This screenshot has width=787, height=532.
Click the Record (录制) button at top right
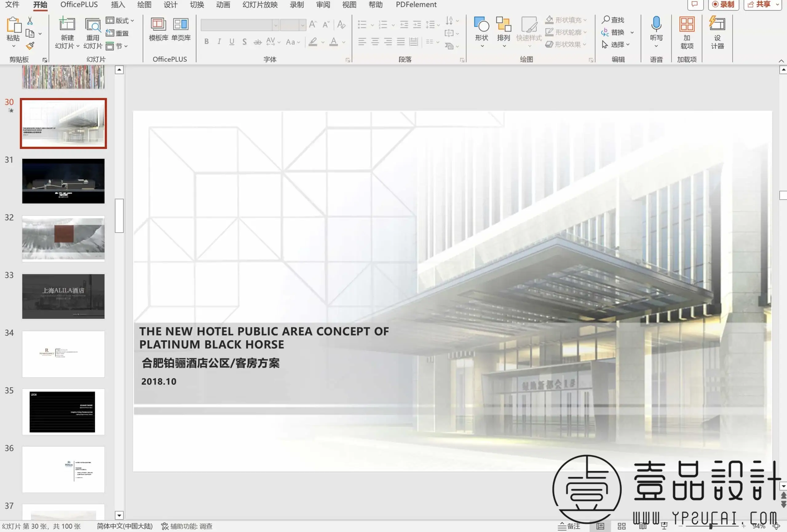[x=723, y=4]
